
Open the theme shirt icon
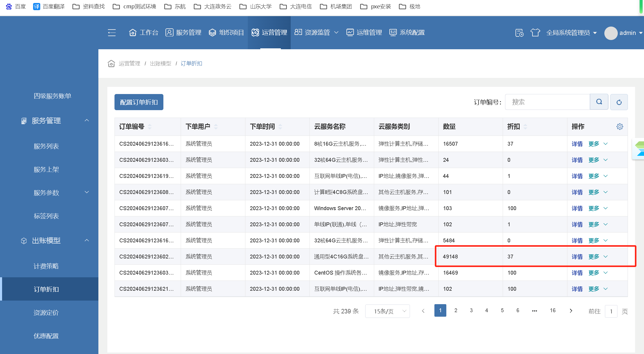pyautogui.click(x=535, y=33)
